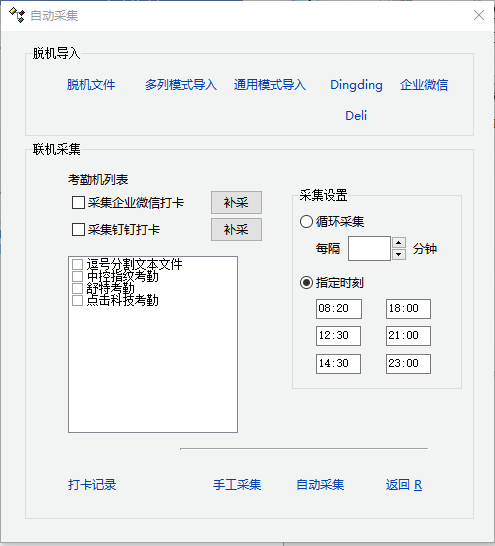This screenshot has width=495, height=546.
Task: Click the 企业微信 import link
Action: (x=424, y=85)
